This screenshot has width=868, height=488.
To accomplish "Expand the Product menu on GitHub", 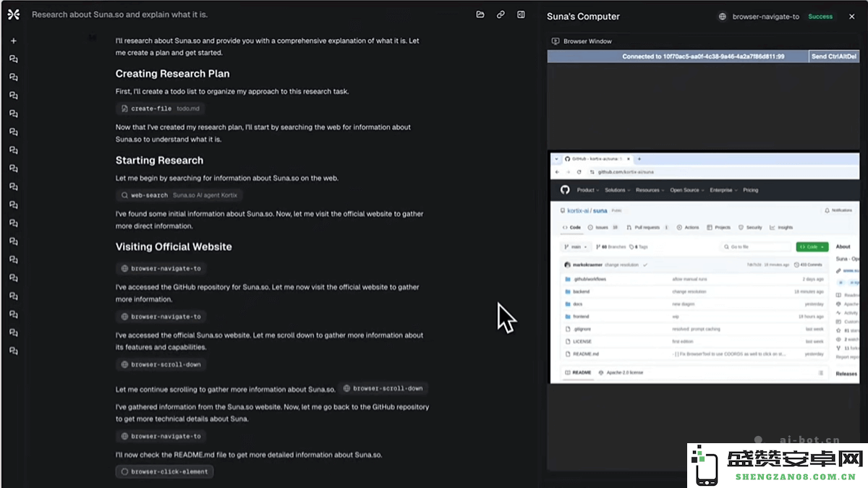I will point(587,190).
